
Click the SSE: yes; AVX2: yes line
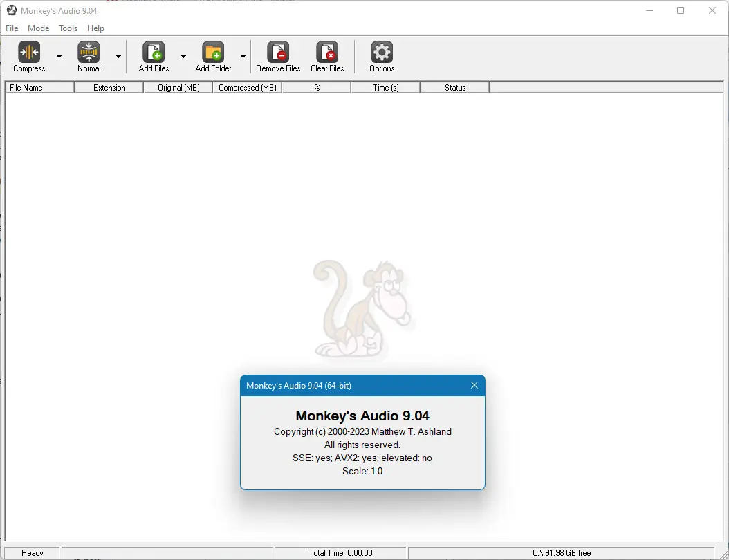tap(362, 458)
